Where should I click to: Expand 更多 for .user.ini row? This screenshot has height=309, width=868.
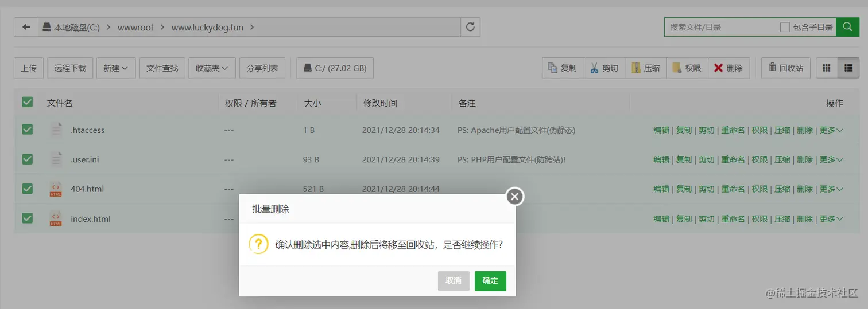tap(831, 159)
